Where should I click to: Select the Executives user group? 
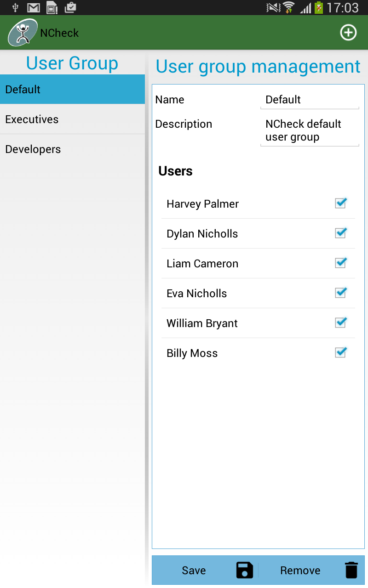pyautogui.click(x=72, y=119)
